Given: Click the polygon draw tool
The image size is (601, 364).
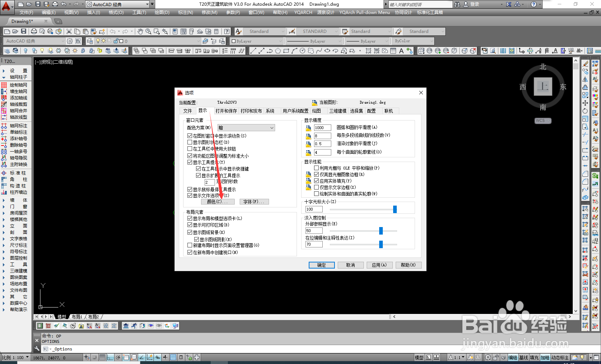Looking at the screenshot, I should [278, 51].
